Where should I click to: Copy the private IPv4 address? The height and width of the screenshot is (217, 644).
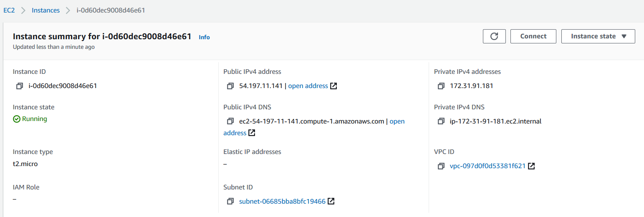pyautogui.click(x=441, y=86)
